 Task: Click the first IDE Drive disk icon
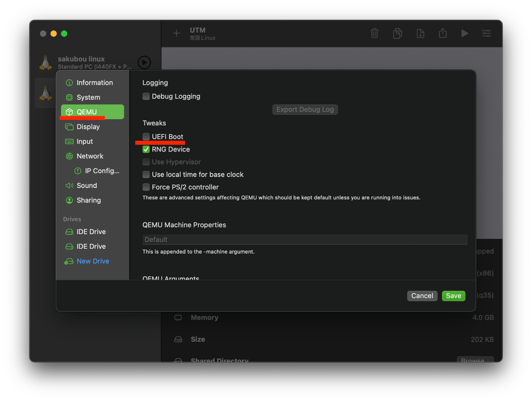click(x=69, y=232)
